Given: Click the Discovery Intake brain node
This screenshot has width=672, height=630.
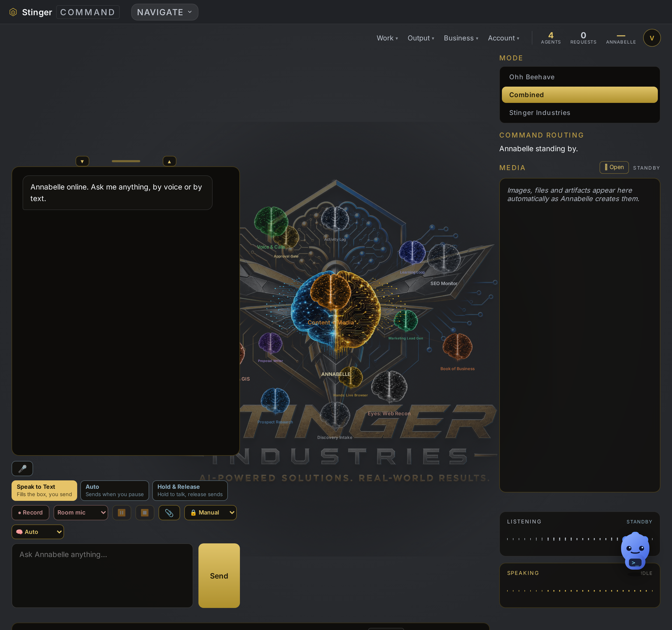Looking at the screenshot, I should coord(335,415).
